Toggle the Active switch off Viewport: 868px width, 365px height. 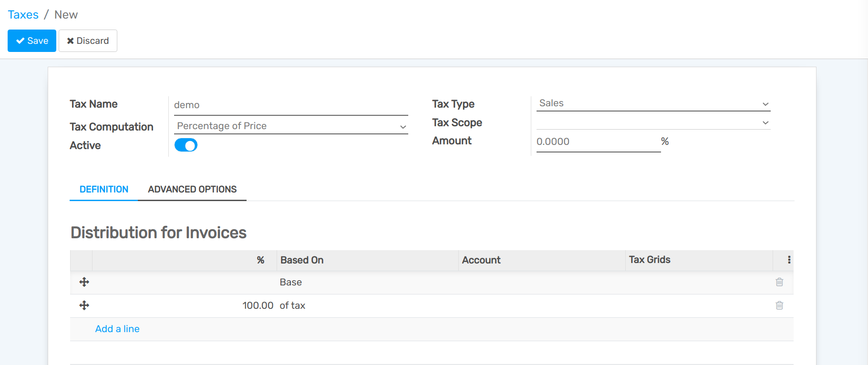[x=186, y=145]
